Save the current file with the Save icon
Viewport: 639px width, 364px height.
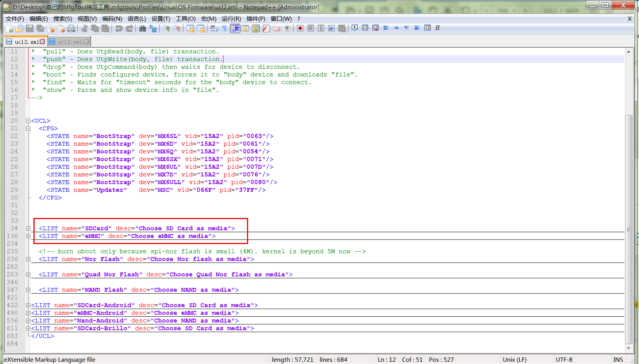click(30, 28)
